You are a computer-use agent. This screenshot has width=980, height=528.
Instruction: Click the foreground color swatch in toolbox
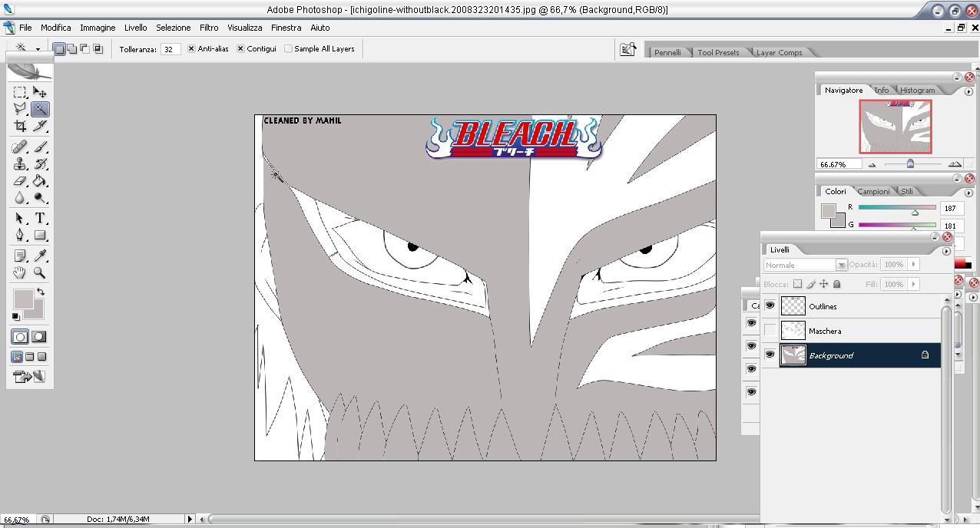click(x=23, y=299)
